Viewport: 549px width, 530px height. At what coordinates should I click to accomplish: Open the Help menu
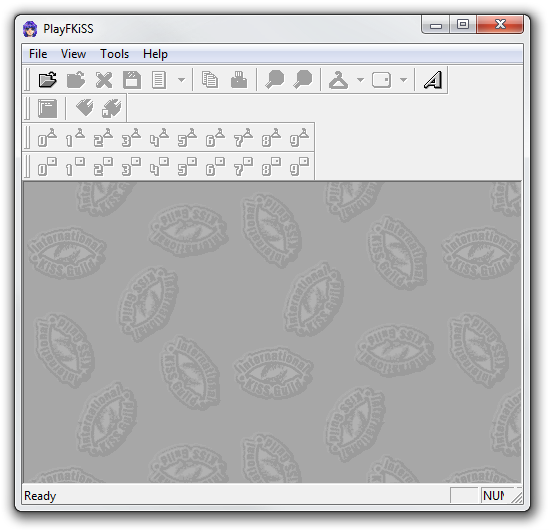155,54
